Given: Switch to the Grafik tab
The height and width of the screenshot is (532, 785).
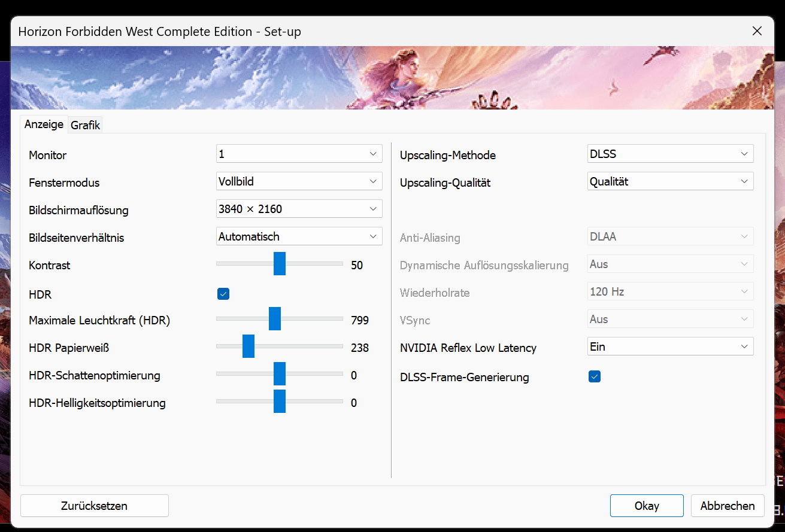Looking at the screenshot, I should tap(85, 125).
